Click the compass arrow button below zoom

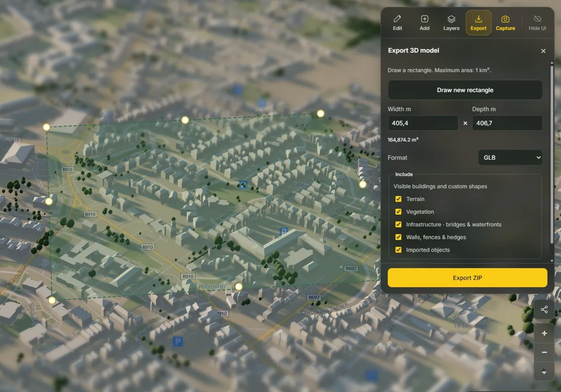tap(544, 372)
